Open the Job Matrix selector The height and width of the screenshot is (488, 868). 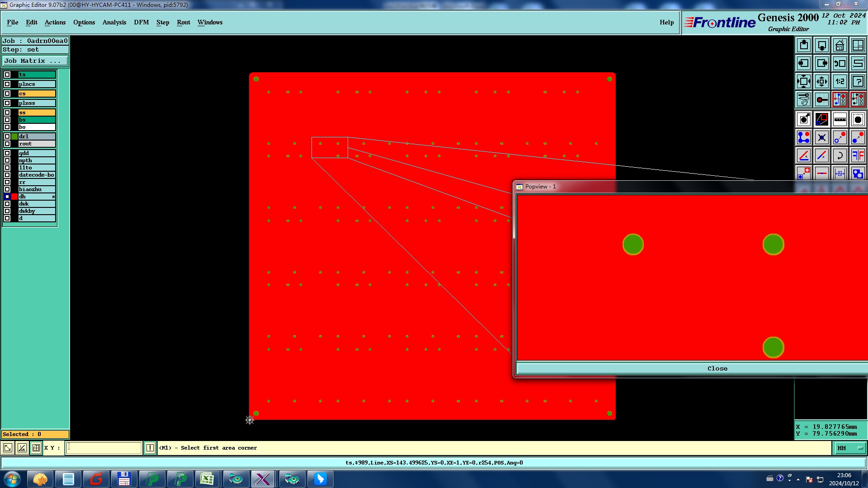point(35,61)
